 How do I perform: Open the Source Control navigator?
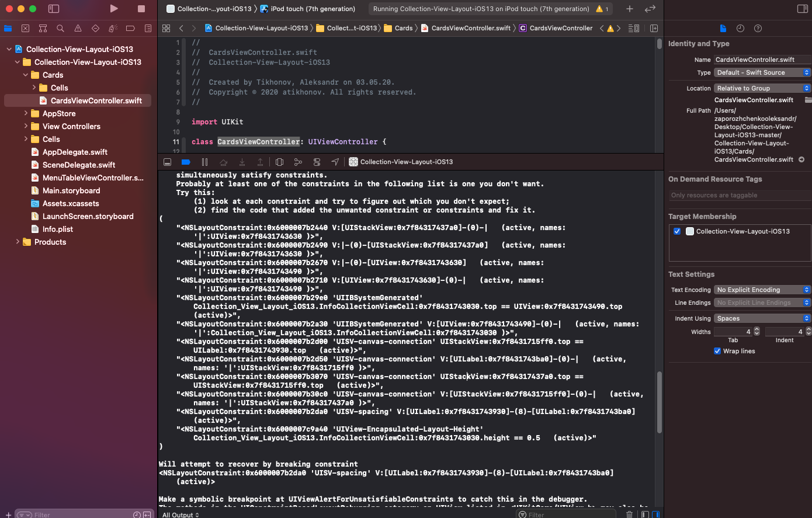(x=25, y=28)
